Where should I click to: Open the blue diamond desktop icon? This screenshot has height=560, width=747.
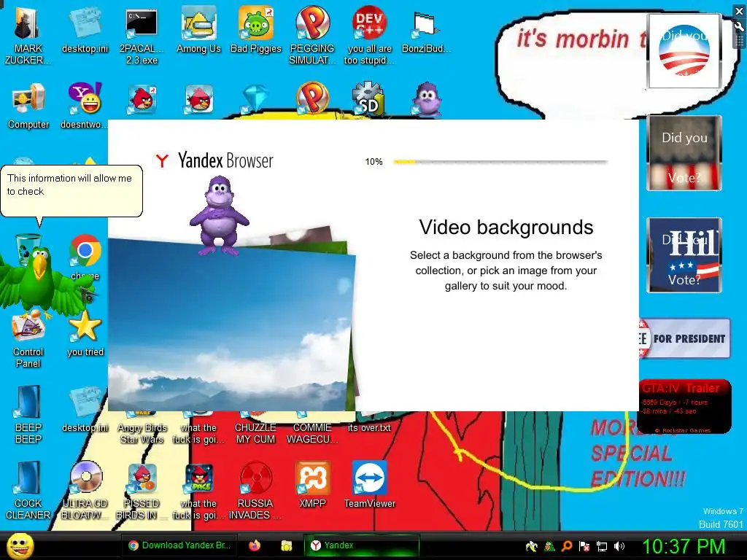pyautogui.click(x=255, y=99)
